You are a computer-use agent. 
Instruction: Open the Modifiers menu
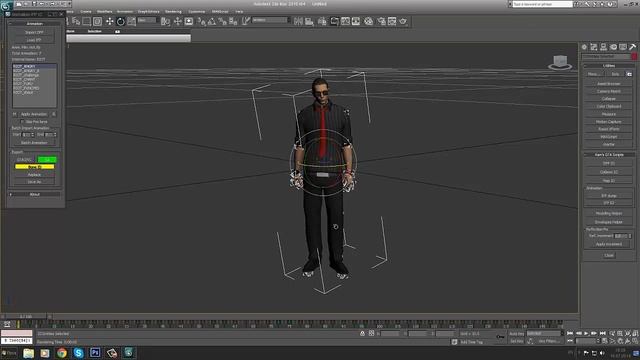[104, 11]
